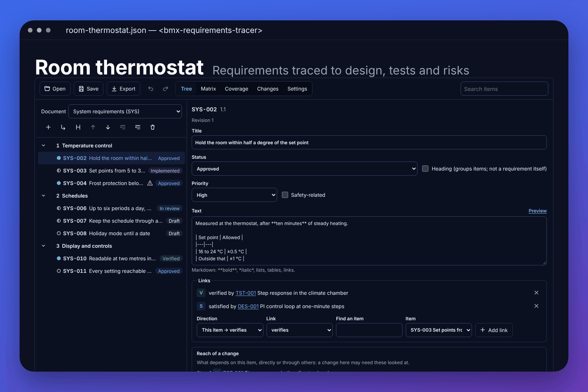Screen dimensions: 588x392
Task: Save the document with the Save button
Action: (x=89, y=89)
